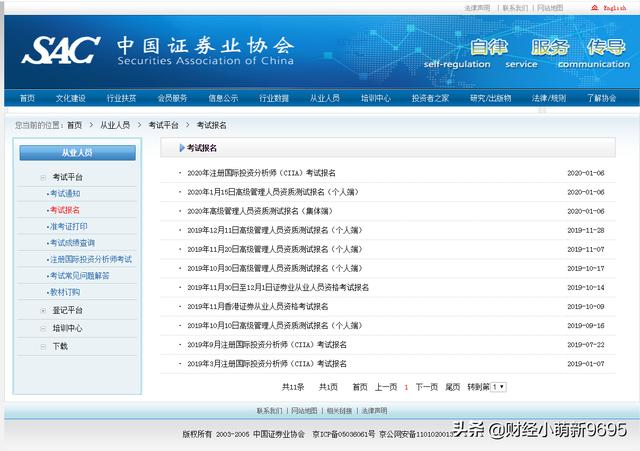Open 法律声明 link at the top bar
The image size is (640, 451).
point(477,8)
